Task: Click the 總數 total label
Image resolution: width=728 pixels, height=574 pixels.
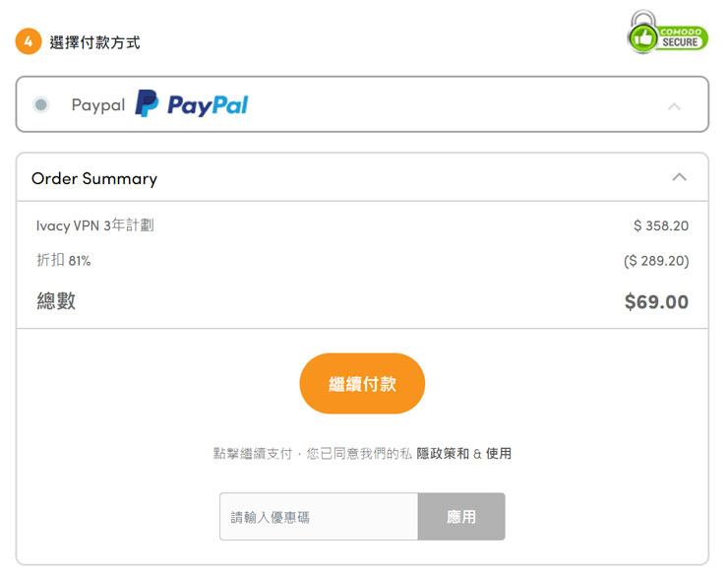Action: [56, 301]
